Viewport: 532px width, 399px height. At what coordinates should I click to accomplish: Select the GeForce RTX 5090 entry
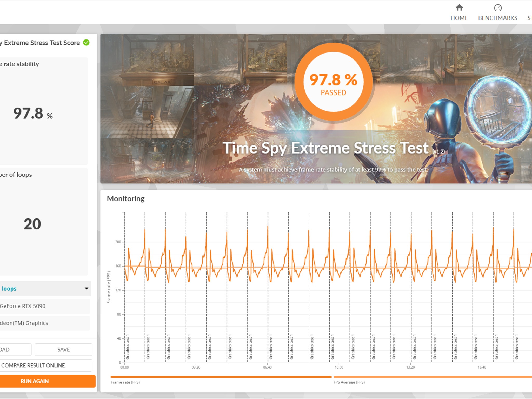click(45, 306)
